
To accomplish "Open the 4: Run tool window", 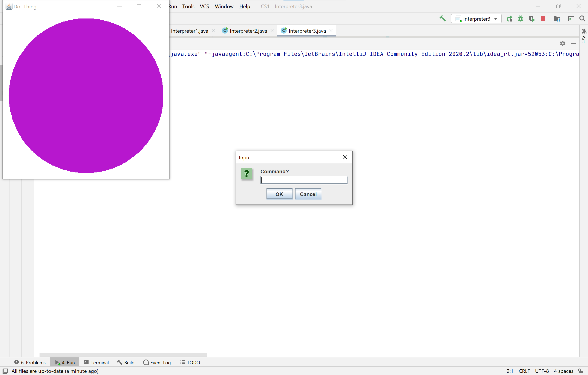I will point(65,362).
